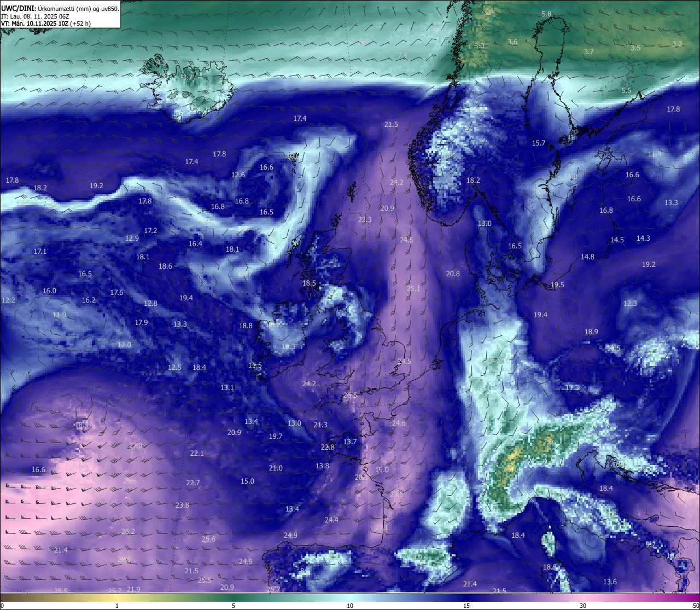The height and width of the screenshot is (610, 700).
Task: Click the map value '13.1'
Action: click(227, 388)
